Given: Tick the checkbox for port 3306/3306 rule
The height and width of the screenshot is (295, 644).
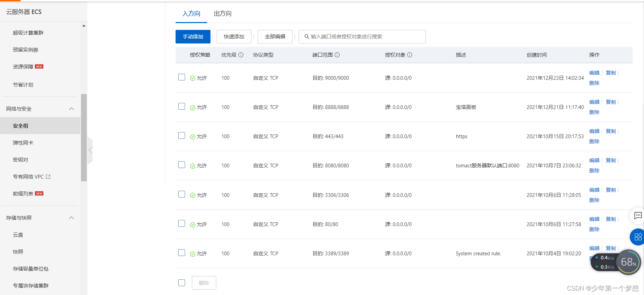Looking at the screenshot, I should pyautogui.click(x=182, y=194).
